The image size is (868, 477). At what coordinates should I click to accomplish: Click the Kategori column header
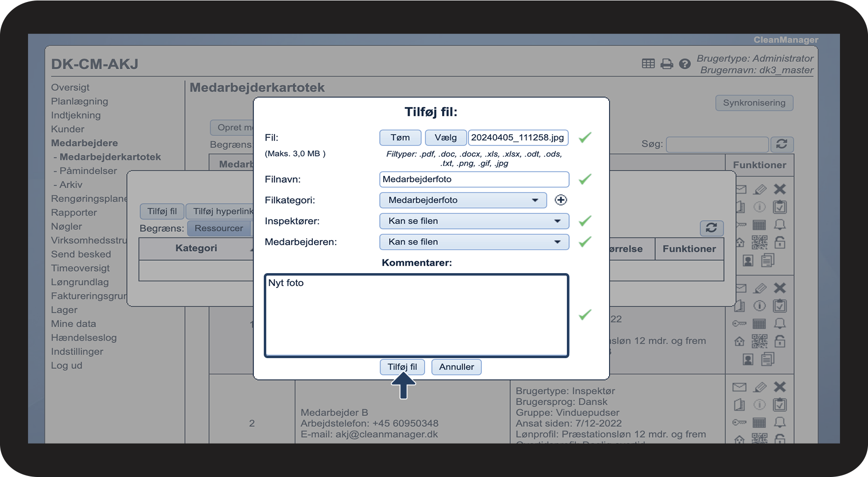[196, 248]
